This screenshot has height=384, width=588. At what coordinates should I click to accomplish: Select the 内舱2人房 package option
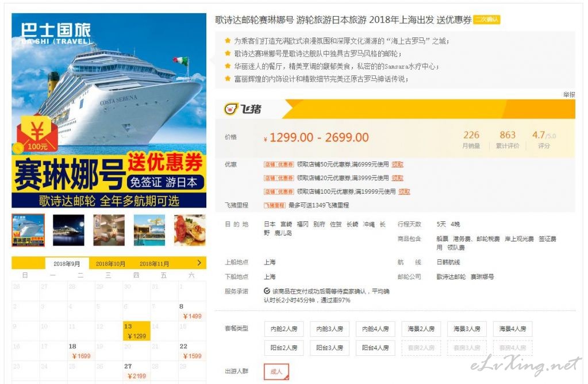click(284, 329)
